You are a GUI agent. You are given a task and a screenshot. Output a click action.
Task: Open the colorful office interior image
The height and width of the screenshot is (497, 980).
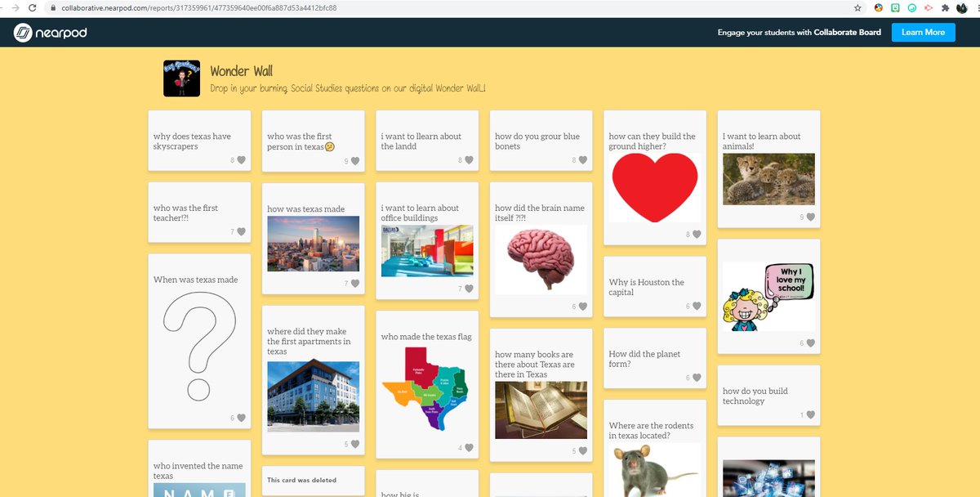pyautogui.click(x=427, y=251)
